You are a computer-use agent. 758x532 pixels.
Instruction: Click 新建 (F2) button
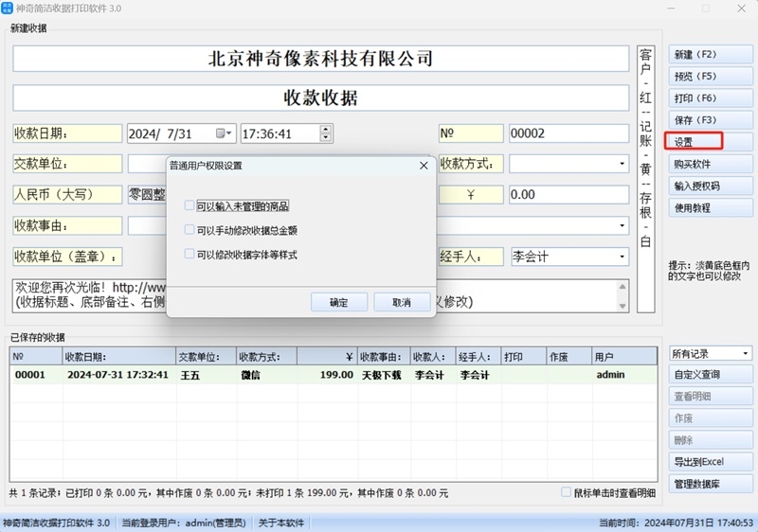click(x=711, y=55)
